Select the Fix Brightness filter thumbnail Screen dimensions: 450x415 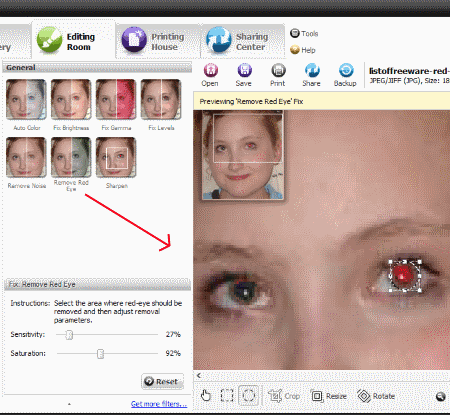point(71,99)
